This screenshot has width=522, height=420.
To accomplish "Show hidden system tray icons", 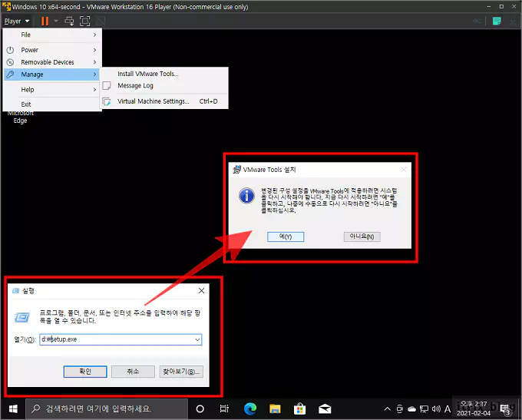I will (x=387, y=409).
